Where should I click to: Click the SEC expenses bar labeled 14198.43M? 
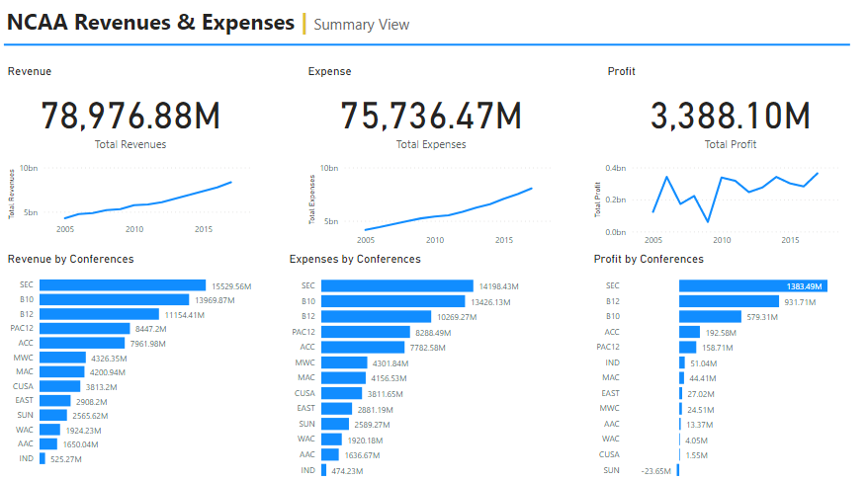coord(397,285)
